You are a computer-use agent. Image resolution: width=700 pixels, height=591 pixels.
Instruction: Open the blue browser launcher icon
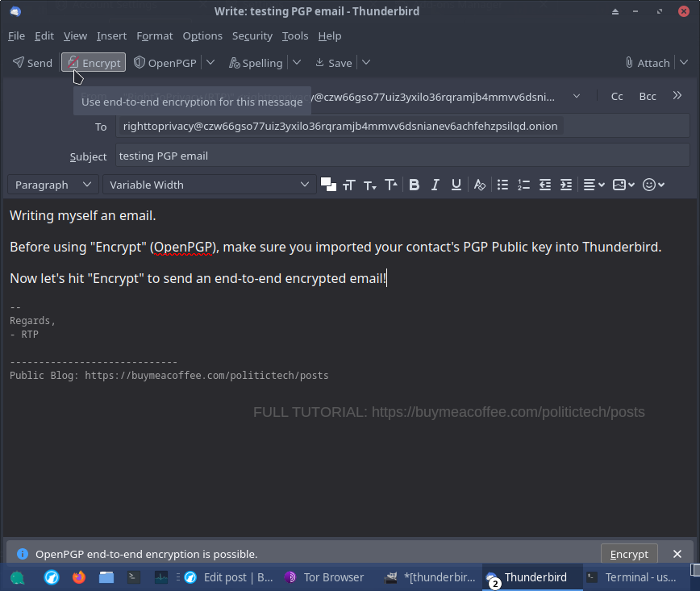point(52,577)
